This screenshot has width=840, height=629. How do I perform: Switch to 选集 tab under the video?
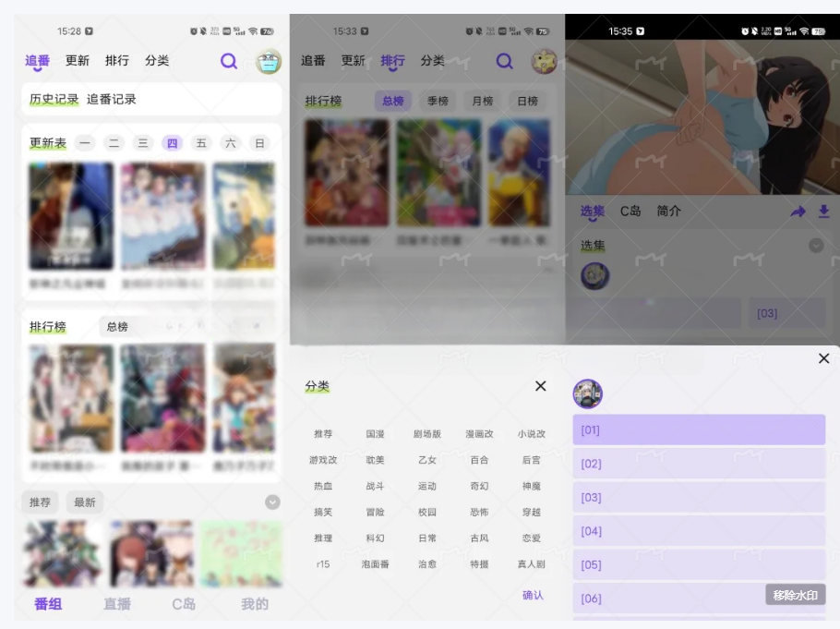coord(593,212)
